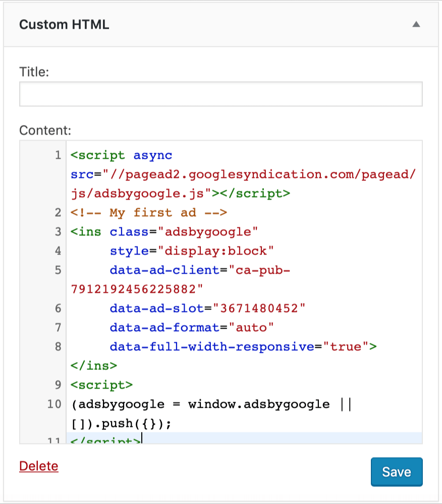Viewport: 442px width, 504px height.
Task: Click the <ins class="adsbygoogle" line
Action: click(164, 232)
